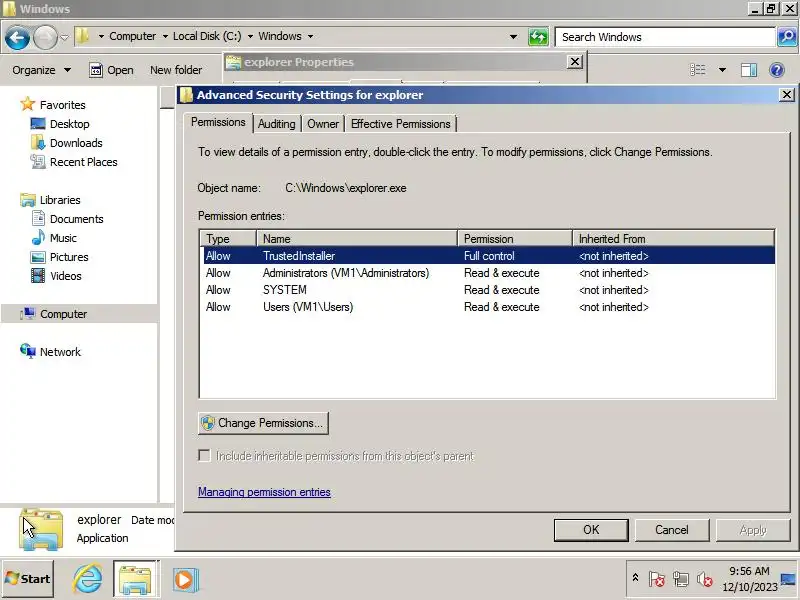Viewport: 800px width, 600px height.
Task: Click Open in Explorer toolbar
Action: click(112, 70)
